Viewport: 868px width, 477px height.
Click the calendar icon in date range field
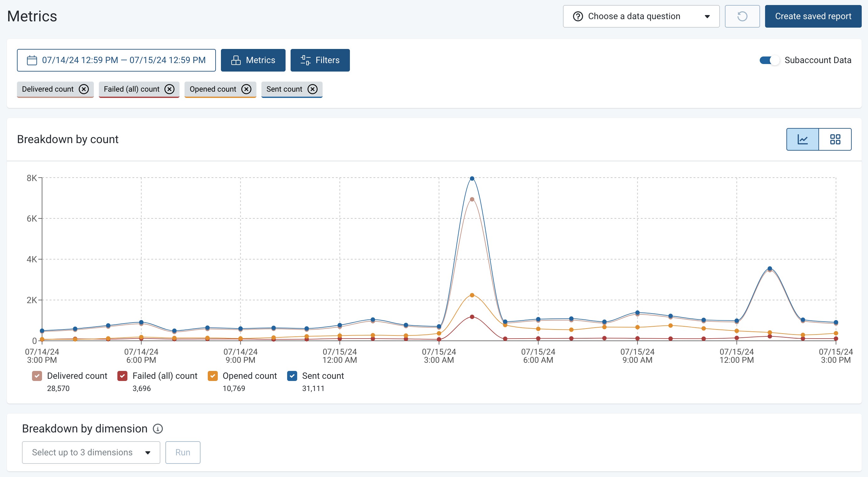[31, 60]
